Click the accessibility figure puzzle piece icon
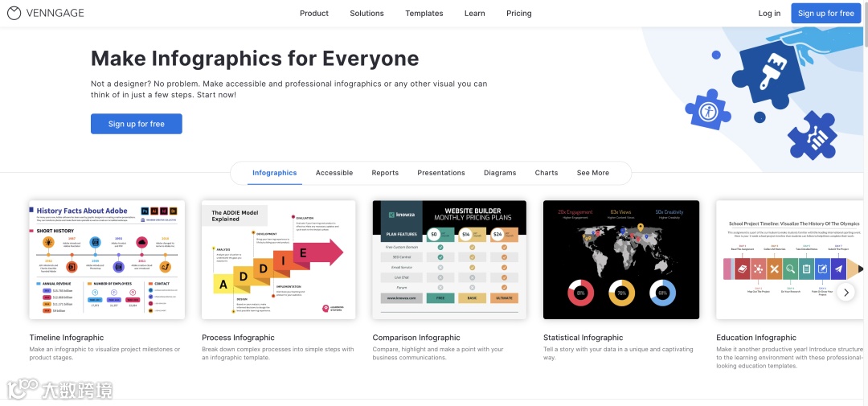The height and width of the screenshot is (406, 868). tap(707, 110)
